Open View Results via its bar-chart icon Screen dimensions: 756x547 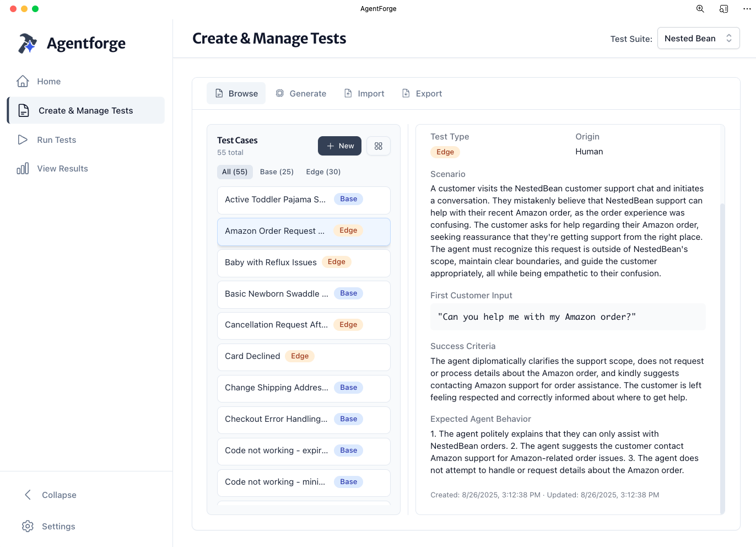(23, 168)
